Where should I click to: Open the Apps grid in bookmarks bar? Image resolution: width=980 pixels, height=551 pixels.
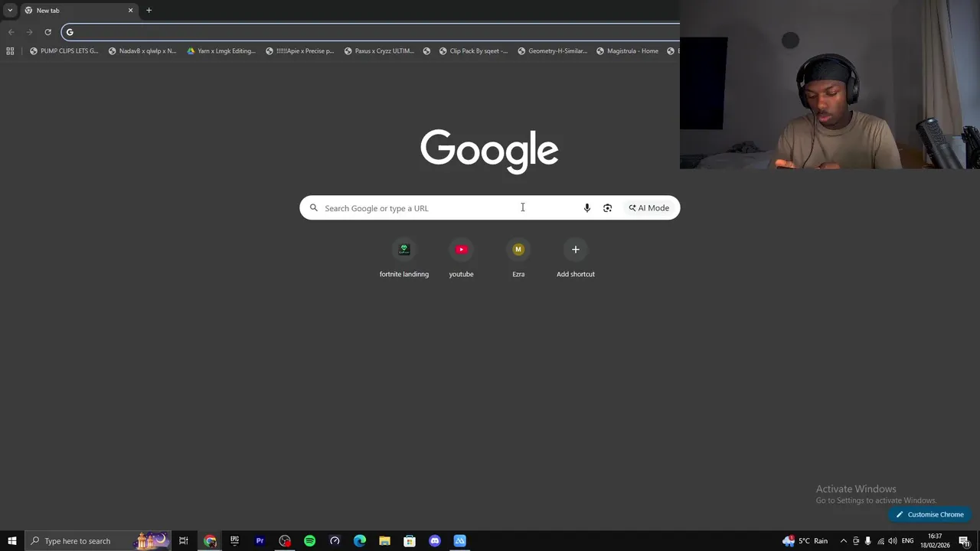[x=10, y=51]
